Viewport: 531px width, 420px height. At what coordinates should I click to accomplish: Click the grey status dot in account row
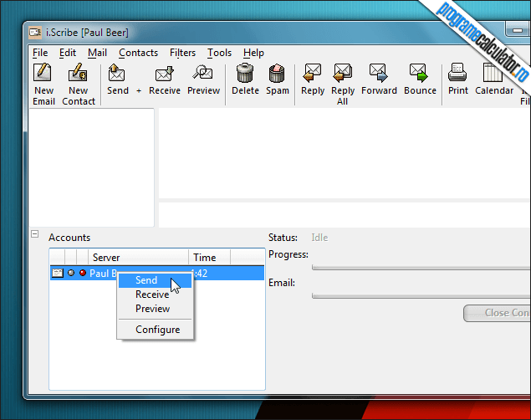pos(71,273)
